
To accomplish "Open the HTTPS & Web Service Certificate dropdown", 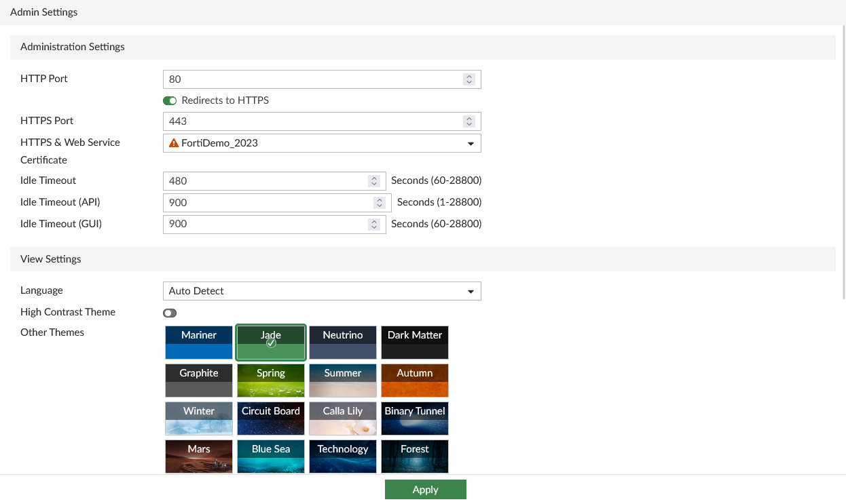I will tap(322, 143).
